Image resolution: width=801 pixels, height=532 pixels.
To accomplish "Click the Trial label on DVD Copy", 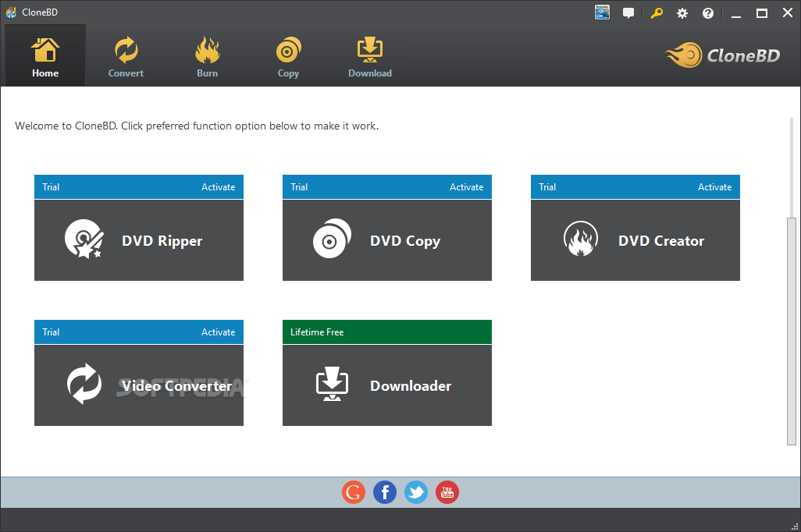I will pos(299,187).
